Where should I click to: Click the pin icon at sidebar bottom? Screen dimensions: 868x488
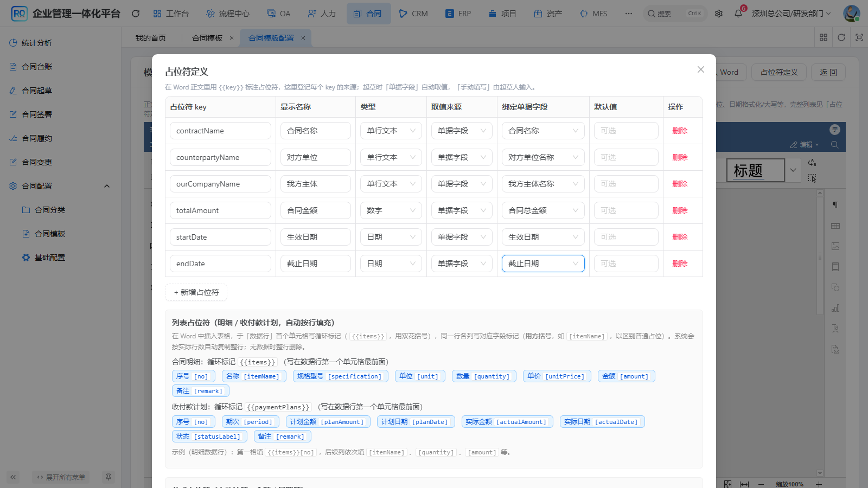tap(108, 477)
